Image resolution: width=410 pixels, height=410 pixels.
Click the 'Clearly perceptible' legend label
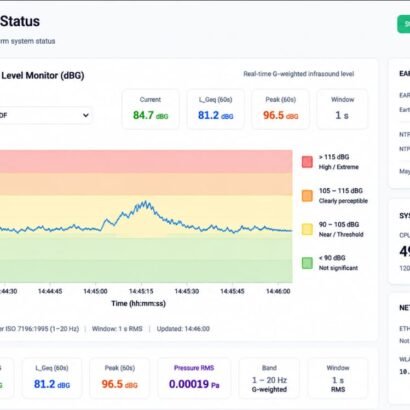(x=343, y=201)
